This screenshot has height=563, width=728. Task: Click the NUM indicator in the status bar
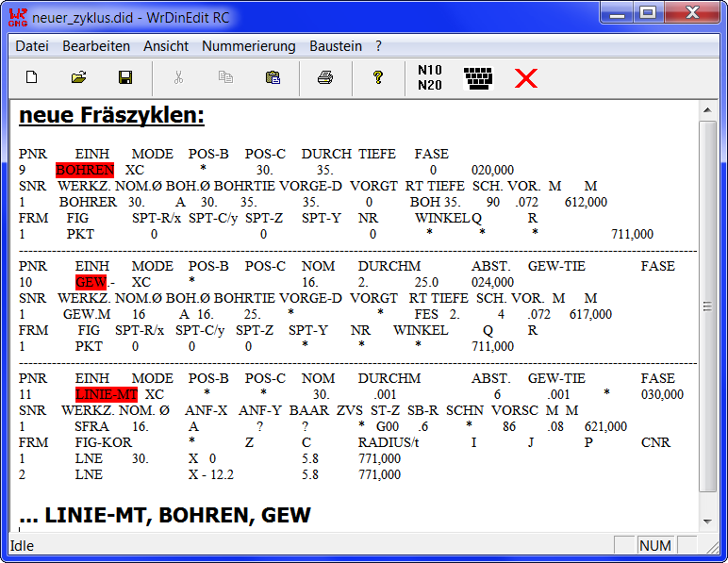(x=655, y=546)
